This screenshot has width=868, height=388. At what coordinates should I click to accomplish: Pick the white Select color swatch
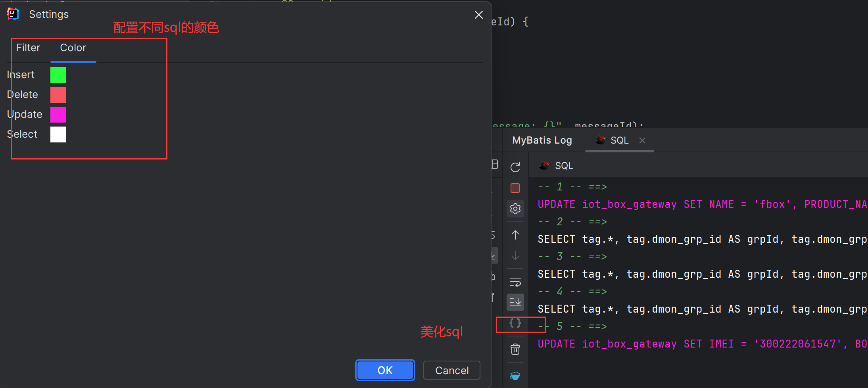[58, 134]
